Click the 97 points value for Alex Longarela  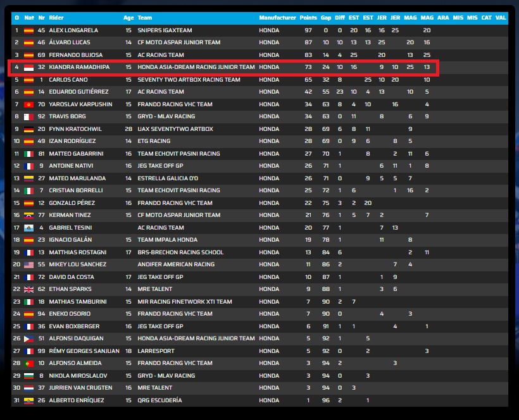coord(308,30)
